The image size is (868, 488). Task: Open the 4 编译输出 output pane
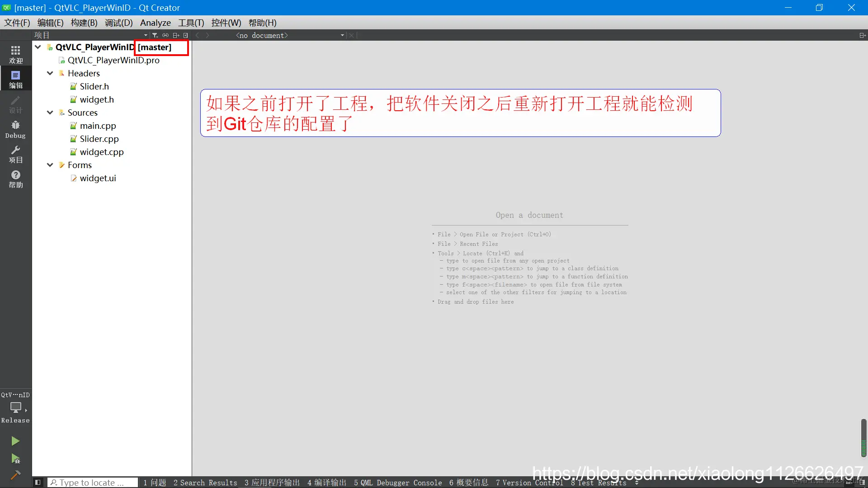click(326, 483)
